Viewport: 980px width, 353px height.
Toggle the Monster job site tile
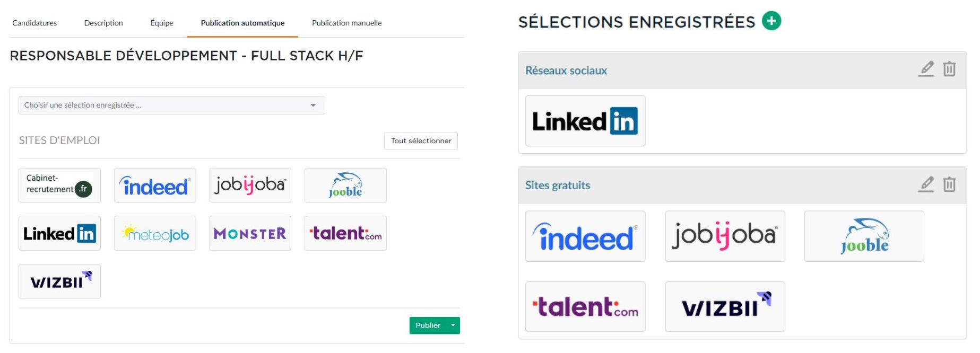tap(250, 233)
